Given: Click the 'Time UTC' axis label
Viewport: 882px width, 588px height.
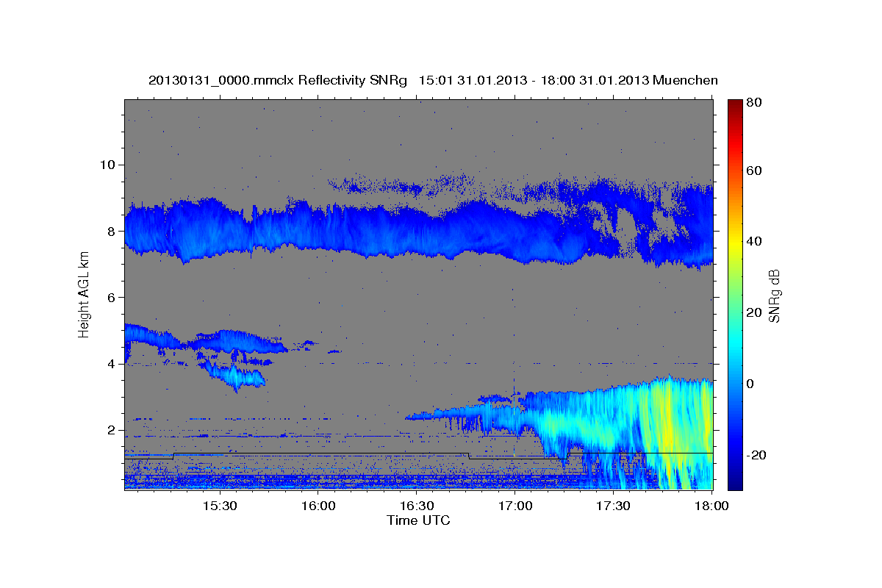Looking at the screenshot, I should coord(418,520).
